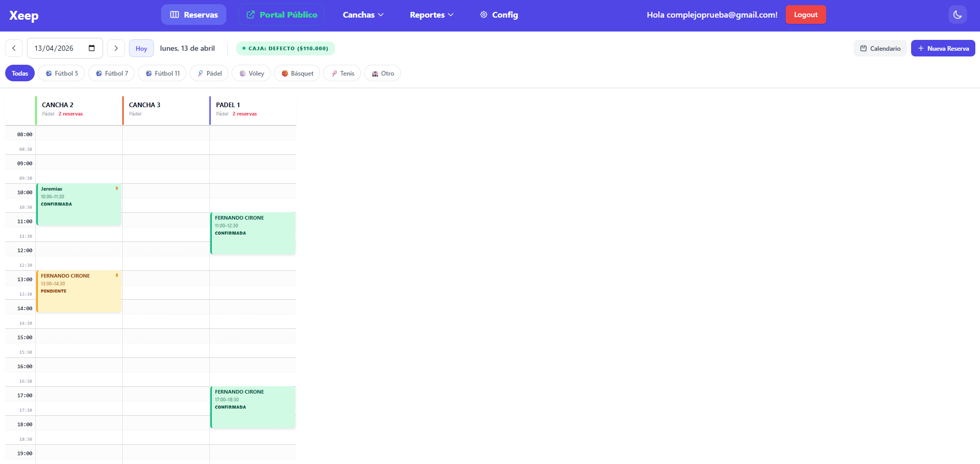Select the Todas filter
The height and width of the screenshot is (464, 980).
pyautogui.click(x=20, y=73)
